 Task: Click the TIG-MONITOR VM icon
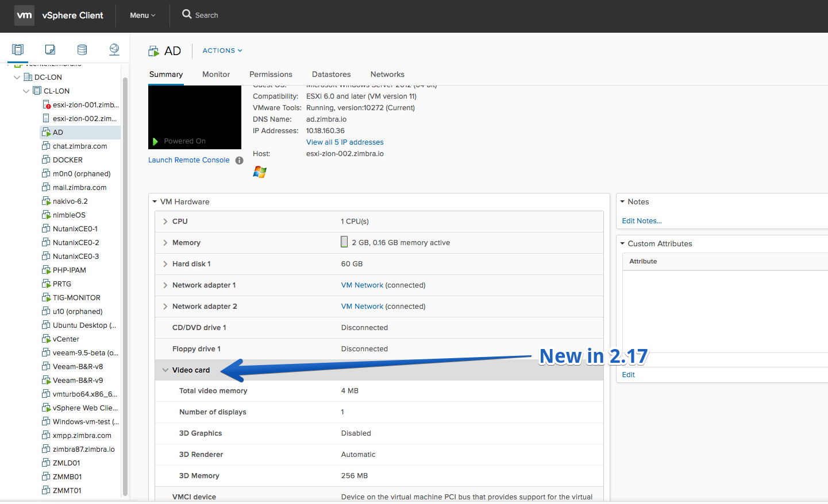coord(47,297)
